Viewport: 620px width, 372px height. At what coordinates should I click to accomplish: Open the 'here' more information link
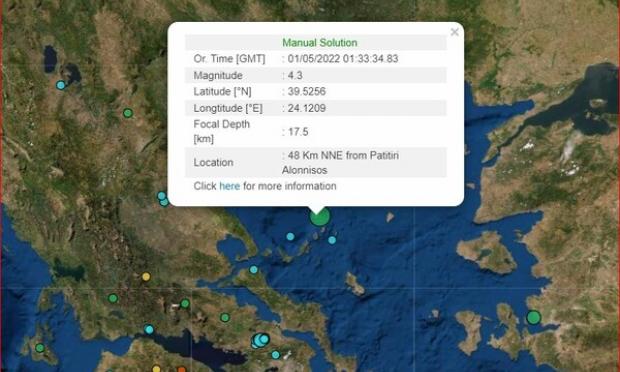click(229, 186)
